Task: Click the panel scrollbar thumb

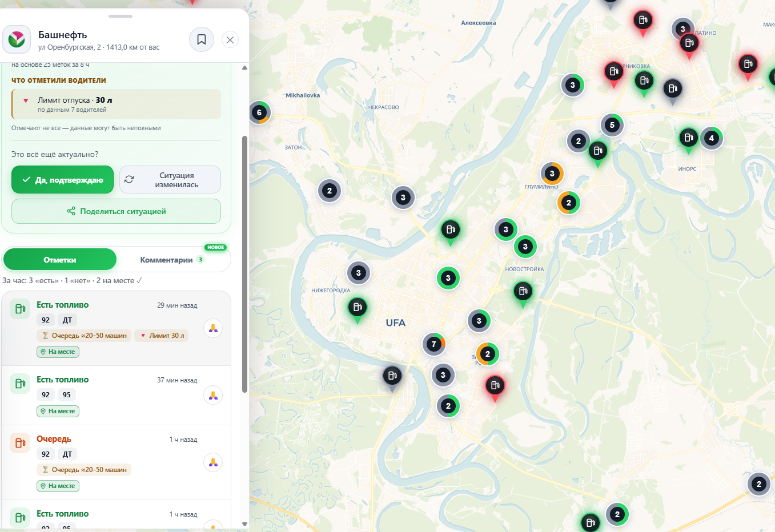Action: (245, 264)
